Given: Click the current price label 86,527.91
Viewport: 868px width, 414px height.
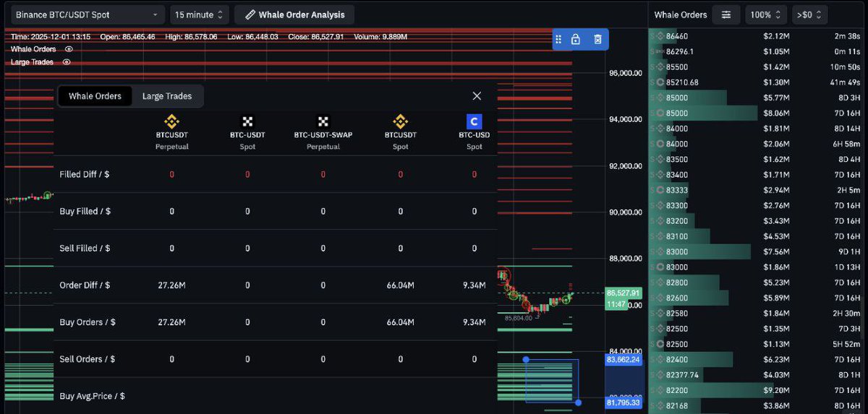Looking at the screenshot, I should coord(623,293).
